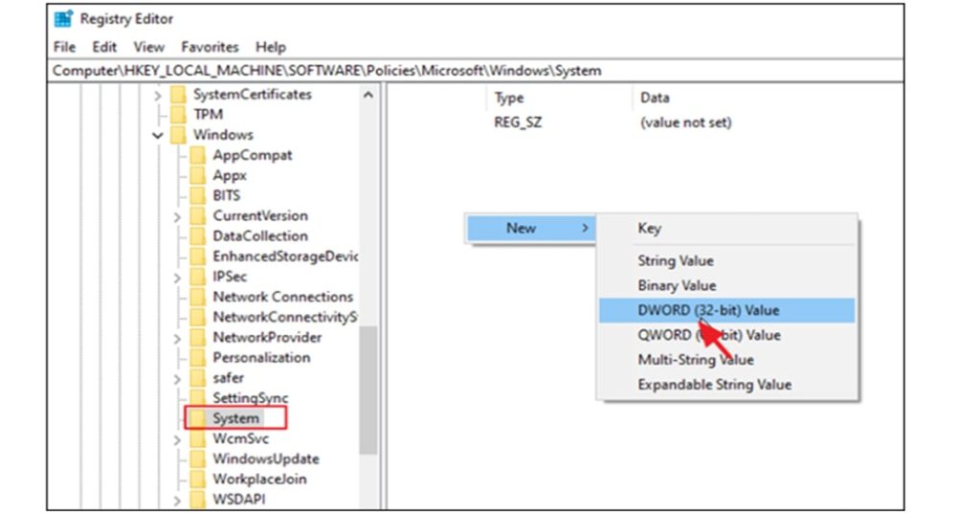Click the WcmSvc folder icon
Viewport: 980px width, 513px height.
(x=198, y=438)
